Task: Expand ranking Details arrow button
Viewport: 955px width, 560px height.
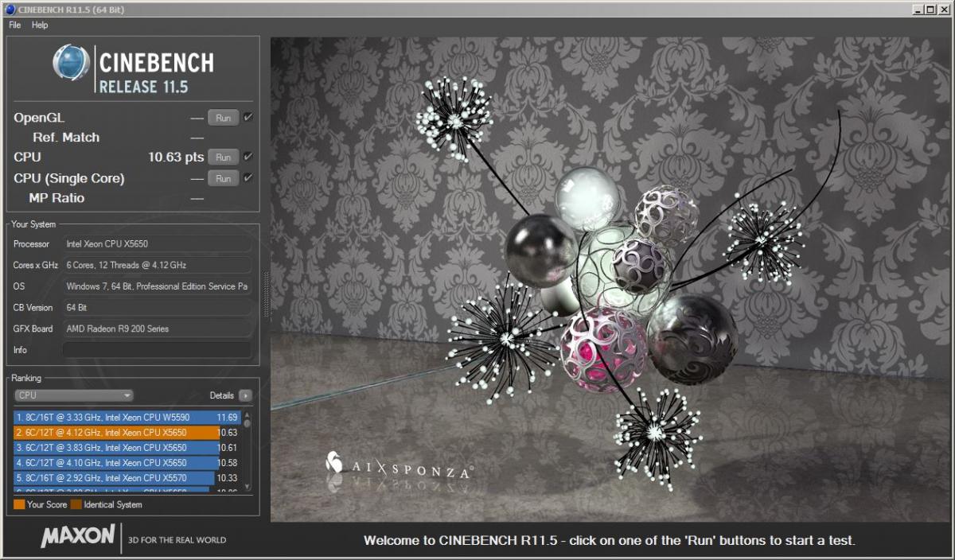Action: tap(245, 395)
